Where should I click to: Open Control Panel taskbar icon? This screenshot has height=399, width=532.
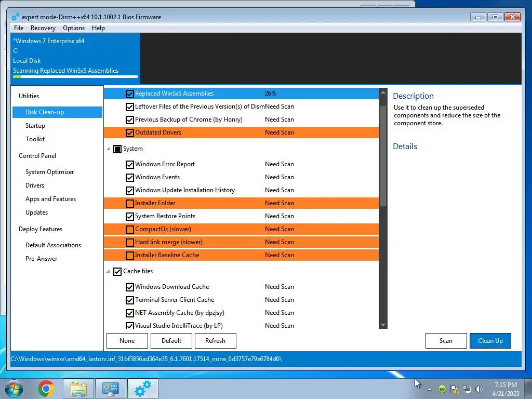(x=111, y=389)
